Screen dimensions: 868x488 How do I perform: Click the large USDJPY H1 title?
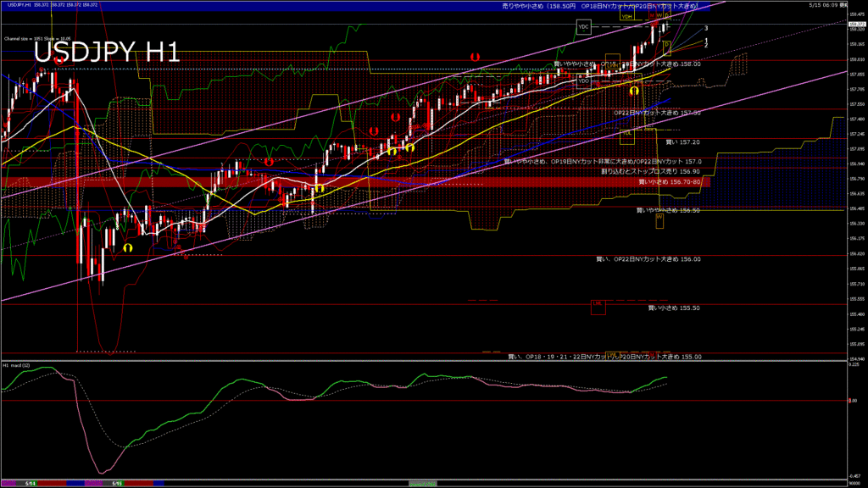click(107, 53)
